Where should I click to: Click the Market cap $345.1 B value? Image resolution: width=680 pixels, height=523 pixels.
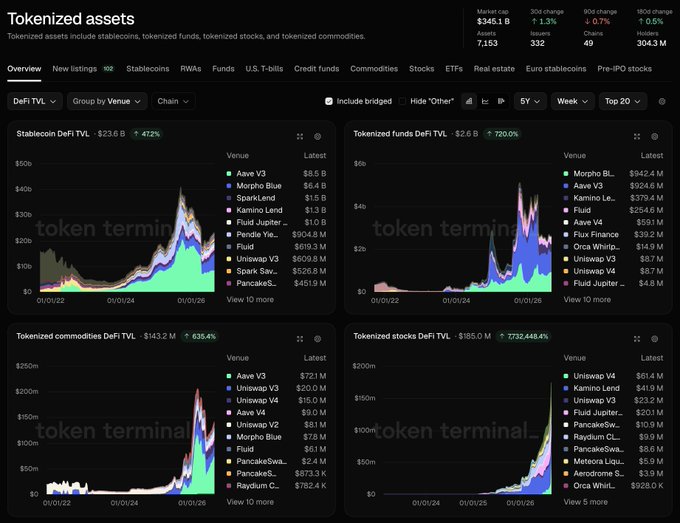coord(494,21)
